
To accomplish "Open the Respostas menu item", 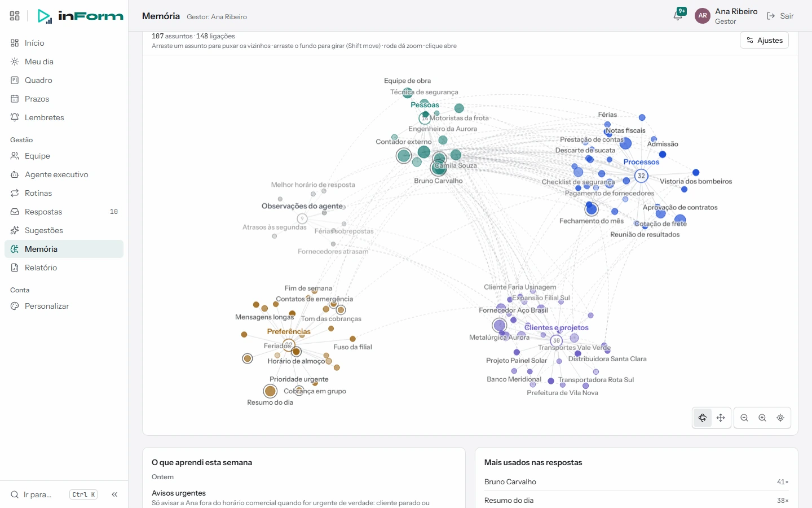I will point(64,212).
